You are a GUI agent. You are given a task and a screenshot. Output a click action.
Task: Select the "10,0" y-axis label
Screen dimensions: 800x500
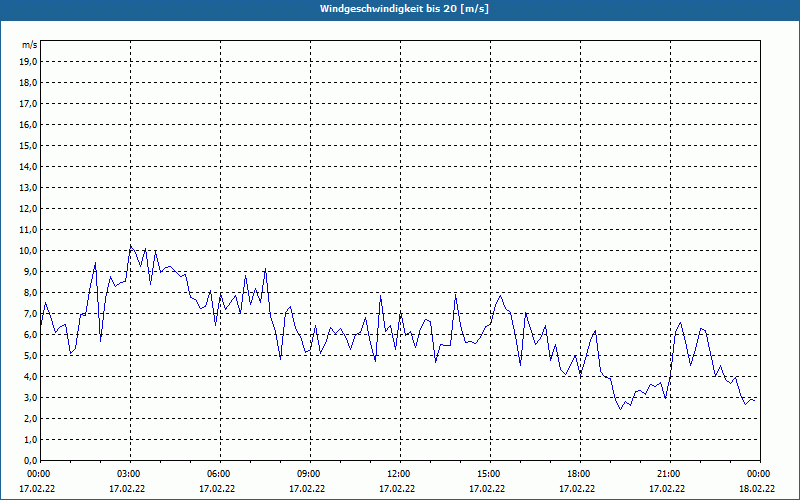pos(28,251)
